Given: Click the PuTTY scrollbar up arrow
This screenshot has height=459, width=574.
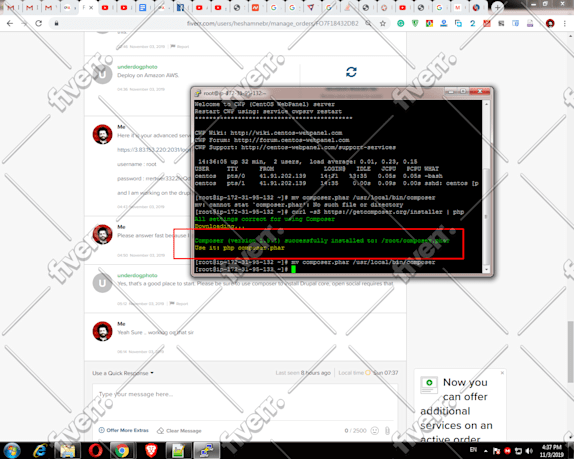Looking at the screenshot, I should [486, 104].
